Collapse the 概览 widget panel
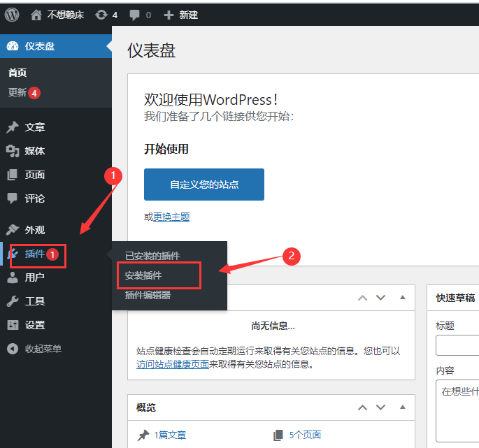This screenshot has height=448, width=479. 403,407
